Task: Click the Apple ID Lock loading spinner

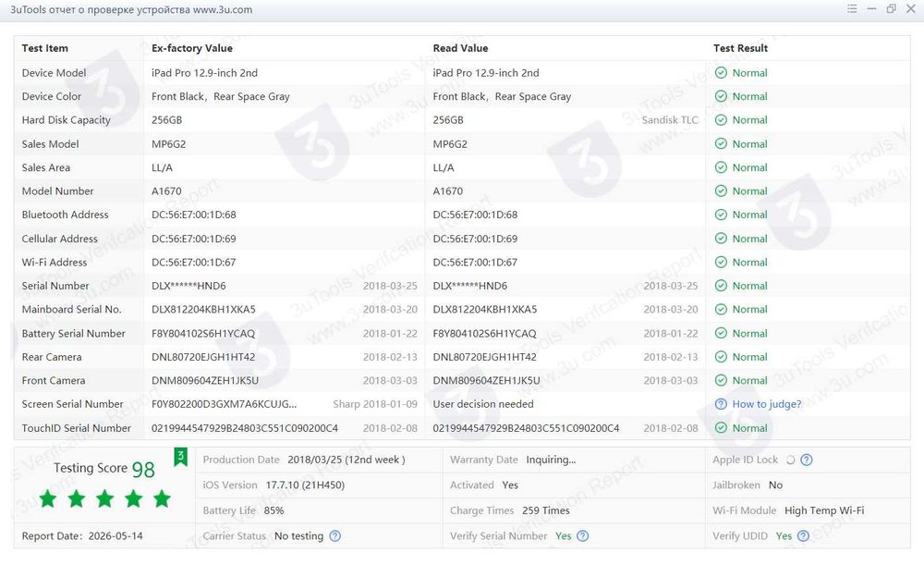Action: [x=790, y=460]
